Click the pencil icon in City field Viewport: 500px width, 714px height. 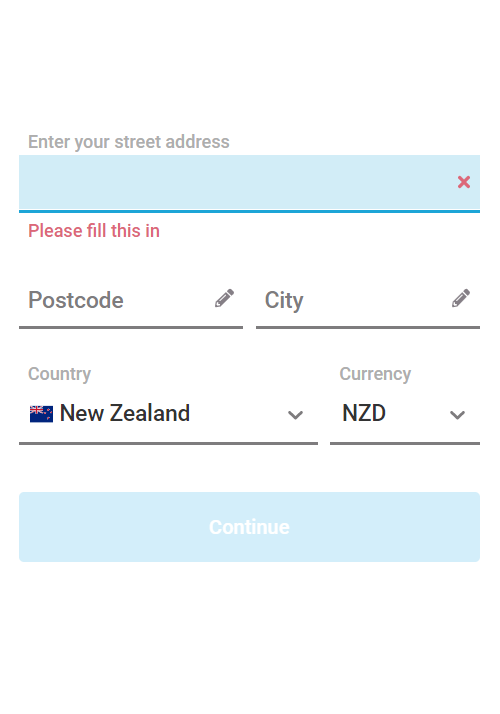tap(461, 298)
